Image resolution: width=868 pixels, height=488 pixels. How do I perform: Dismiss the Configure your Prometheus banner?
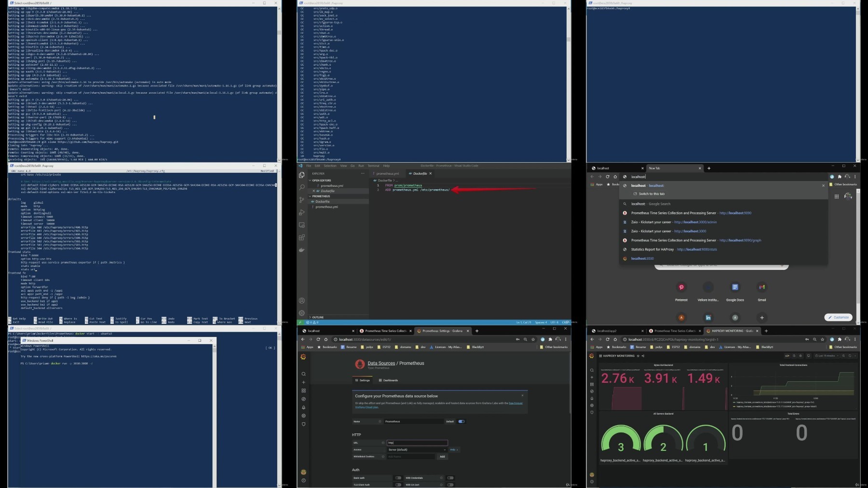tap(522, 396)
